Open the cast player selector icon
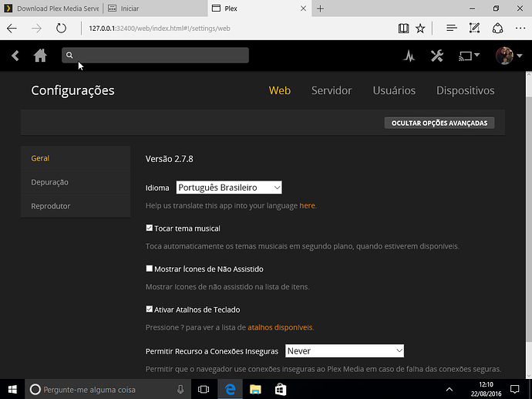This screenshot has width=532, height=399. coord(469,56)
